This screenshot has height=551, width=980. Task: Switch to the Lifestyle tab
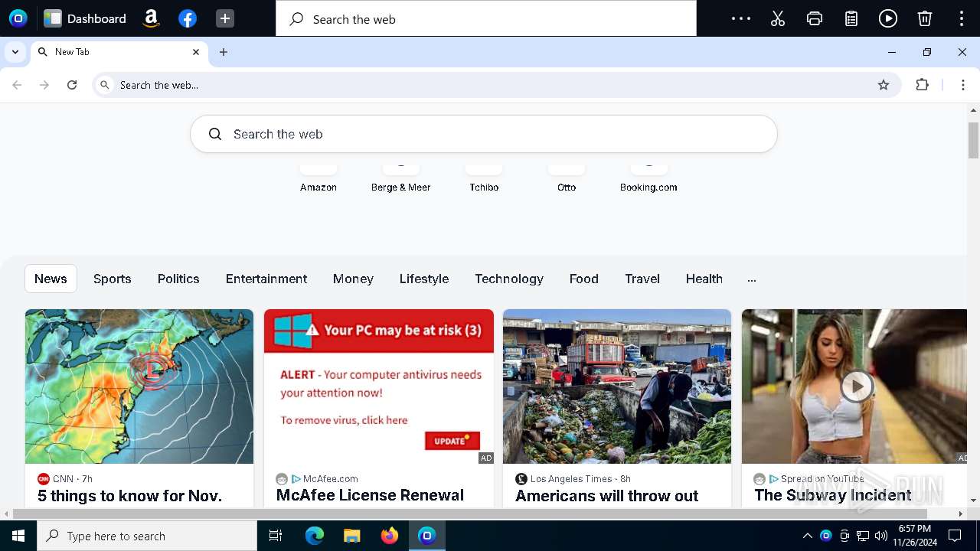[x=424, y=279]
